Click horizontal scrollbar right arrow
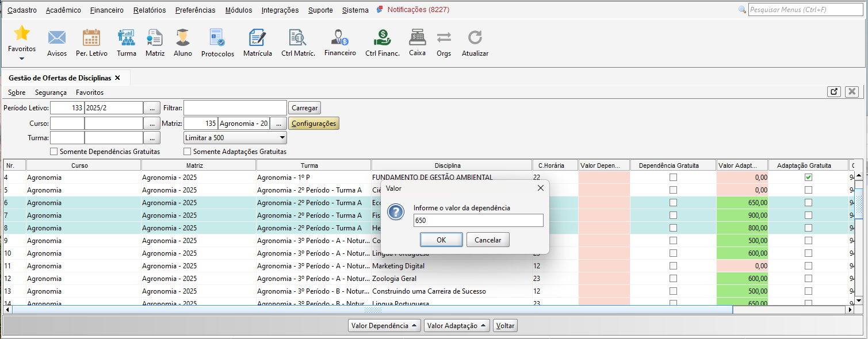Viewport: 868px width, 339px height. [850, 310]
